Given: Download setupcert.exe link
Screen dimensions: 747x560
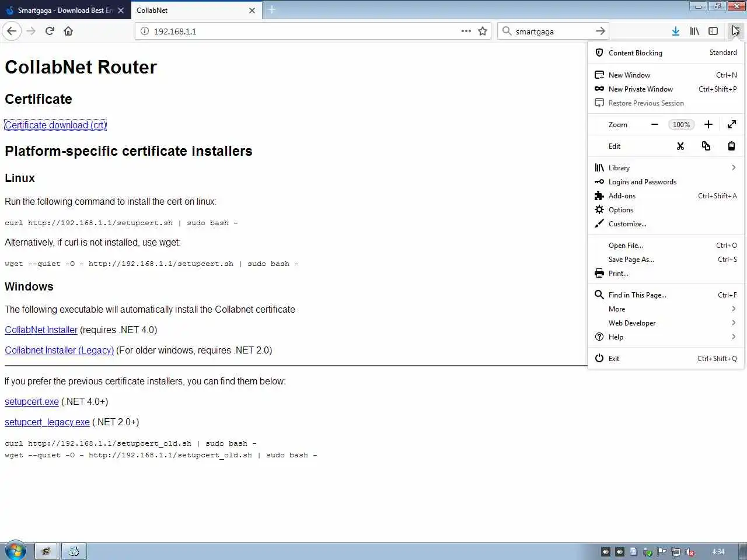Looking at the screenshot, I should click(x=32, y=401).
